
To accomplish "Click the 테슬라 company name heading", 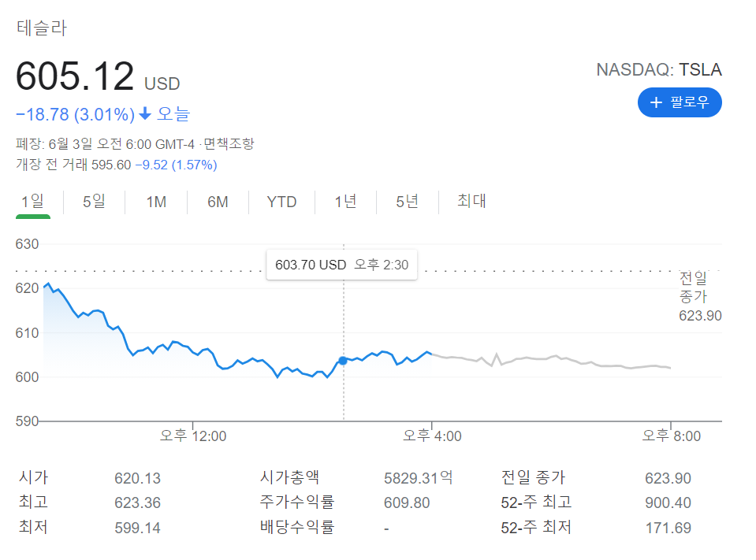I will 42,28.
